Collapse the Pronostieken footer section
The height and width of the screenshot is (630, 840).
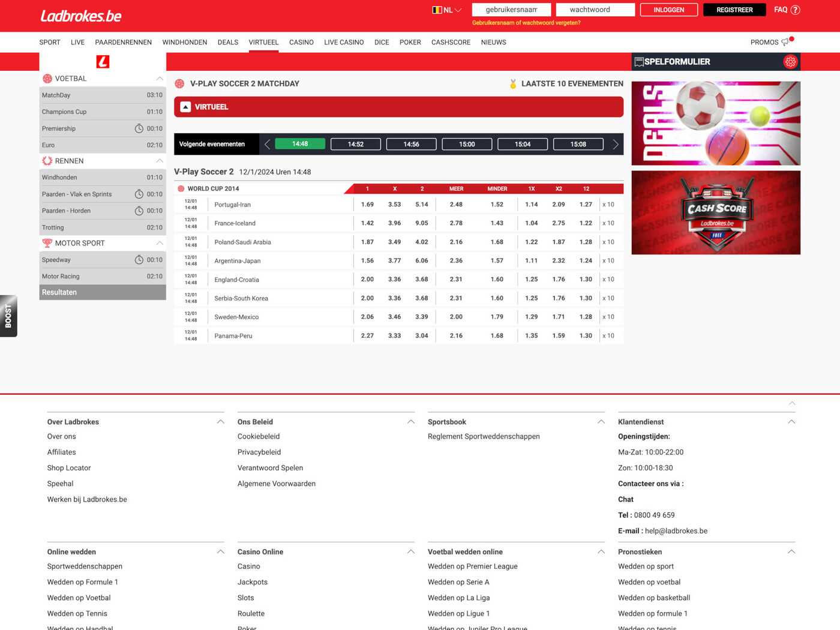click(791, 551)
